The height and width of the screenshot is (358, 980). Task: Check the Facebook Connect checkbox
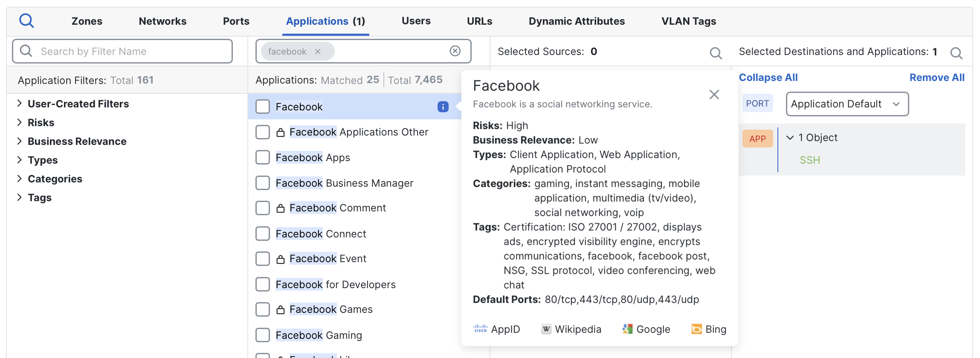point(263,234)
